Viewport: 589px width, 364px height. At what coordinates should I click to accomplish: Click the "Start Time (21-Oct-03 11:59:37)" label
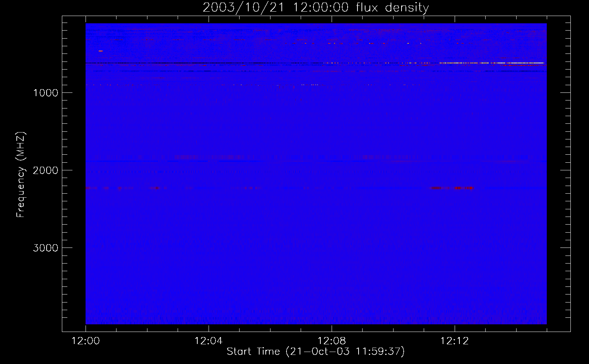(x=316, y=351)
